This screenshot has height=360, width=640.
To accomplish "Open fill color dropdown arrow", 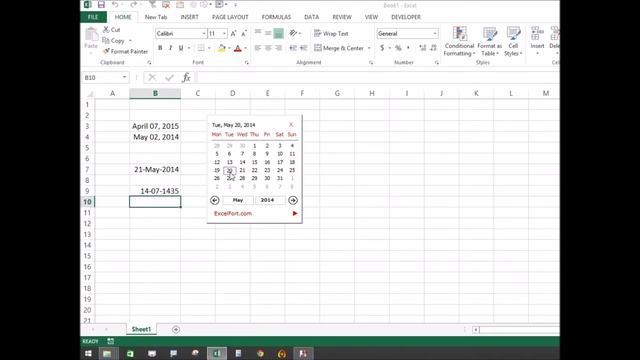I will 229,48.
